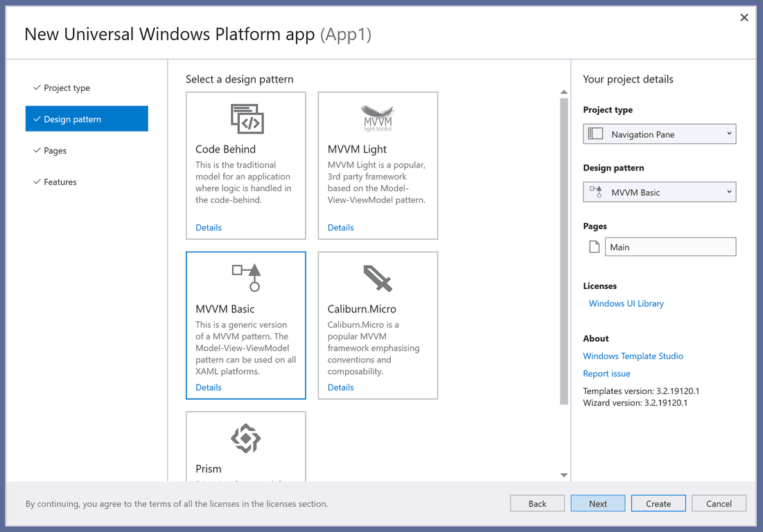View Details for MVVM Basic
This screenshot has width=763, height=532.
pyautogui.click(x=209, y=388)
